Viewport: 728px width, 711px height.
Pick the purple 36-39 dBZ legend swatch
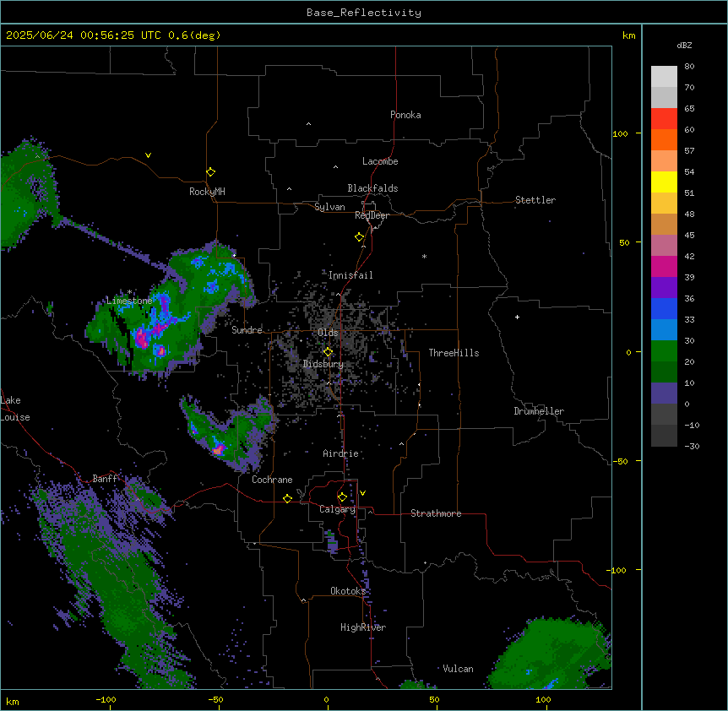[x=664, y=287]
